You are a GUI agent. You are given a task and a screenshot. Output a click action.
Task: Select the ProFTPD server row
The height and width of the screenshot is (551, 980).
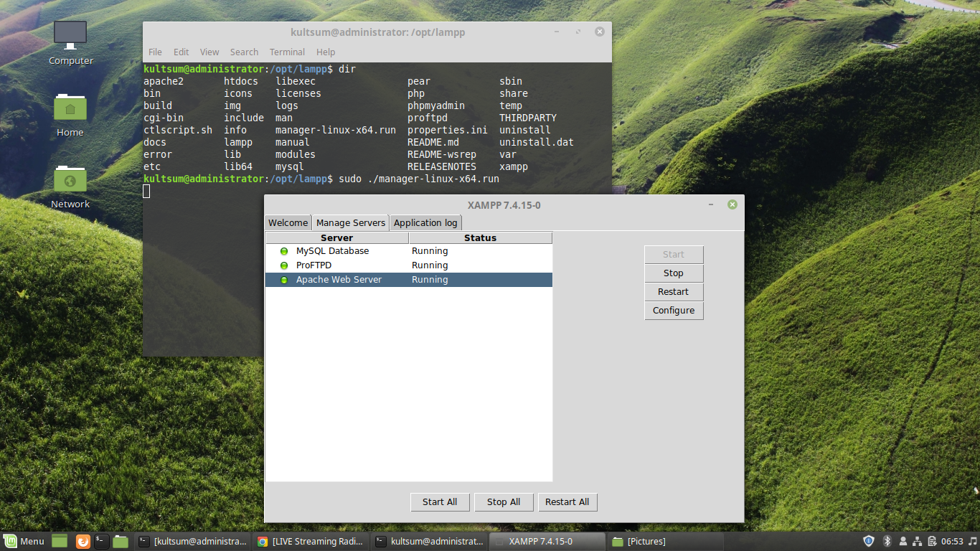409,265
